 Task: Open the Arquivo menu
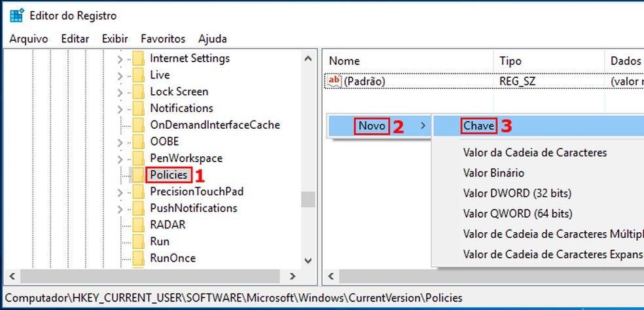pos(29,39)
